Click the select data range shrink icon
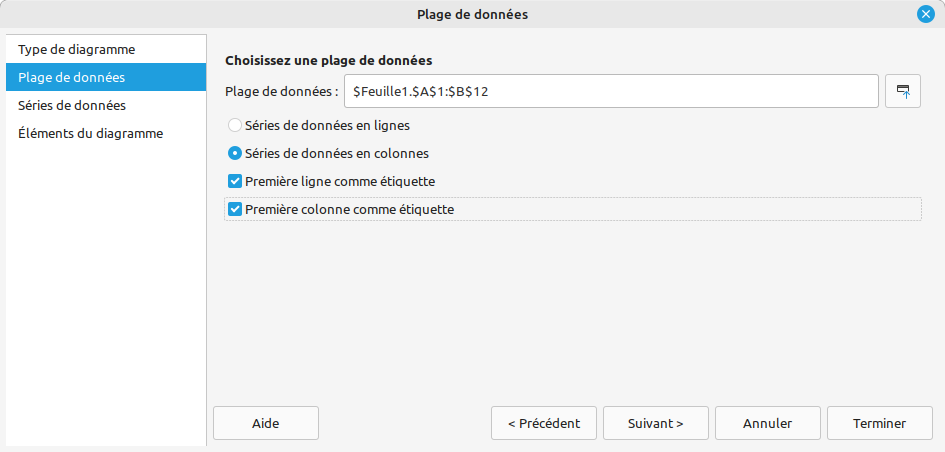Viewport: 945px width, 452px height. pyautogui.click(x=903, y=91)
